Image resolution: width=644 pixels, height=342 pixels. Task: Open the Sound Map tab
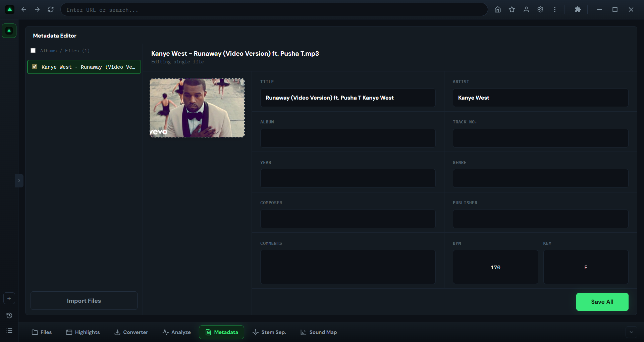[319, 332]
